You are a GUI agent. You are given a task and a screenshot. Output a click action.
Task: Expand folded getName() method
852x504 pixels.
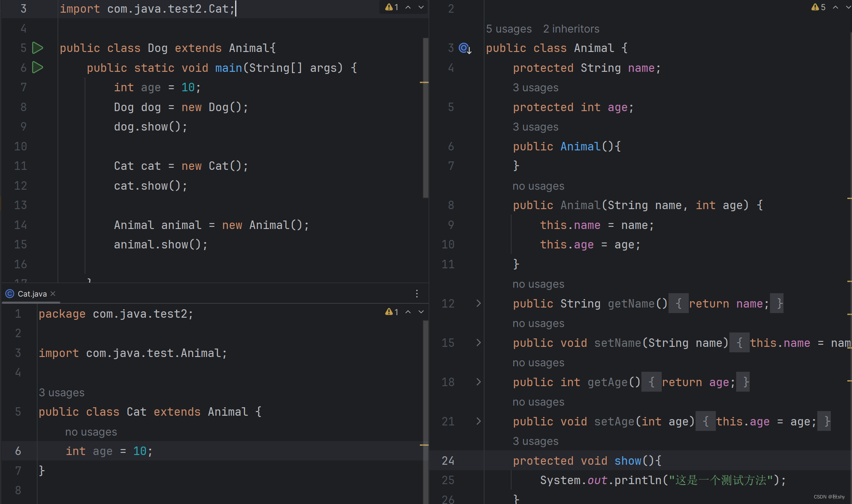click(478, 303)
